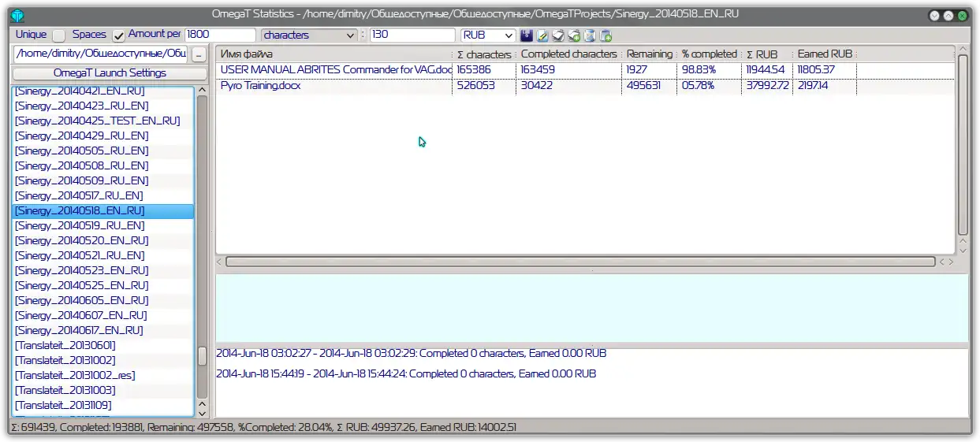Screen dimensions: 980x442
Task: Click the plain clipboard copy icon
Action: [558, 35]
